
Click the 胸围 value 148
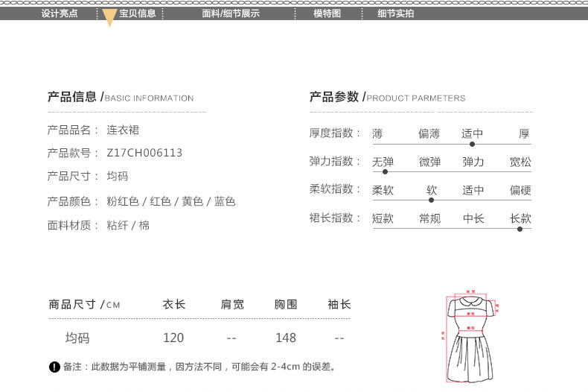point(285,338)
